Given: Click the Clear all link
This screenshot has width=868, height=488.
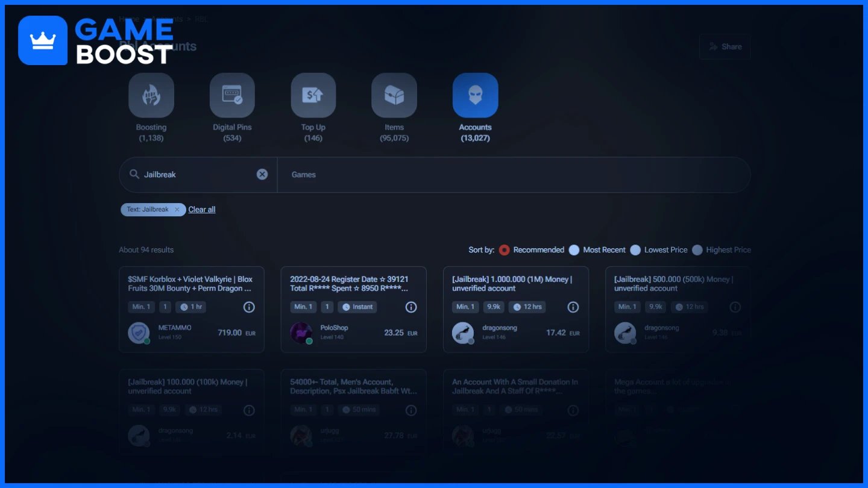Looking at the screenshot, I should point(202,210).
